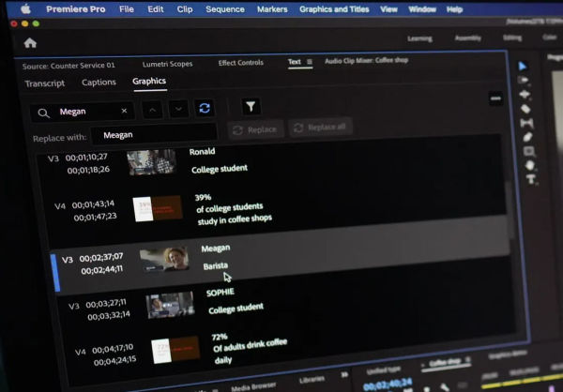This screenshot has width=563, height=392.
Task: Open the Libraries tab
Action: click(312, 380)
